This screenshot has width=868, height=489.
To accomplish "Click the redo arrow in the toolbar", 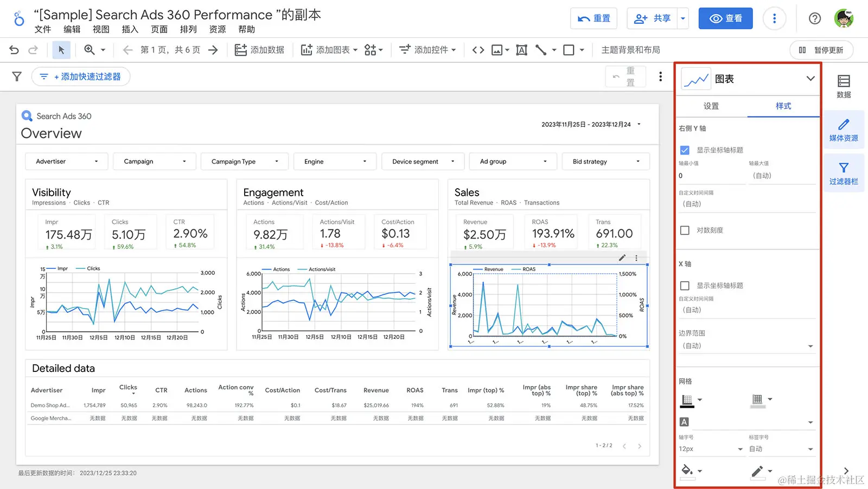I will coord(33,50).
